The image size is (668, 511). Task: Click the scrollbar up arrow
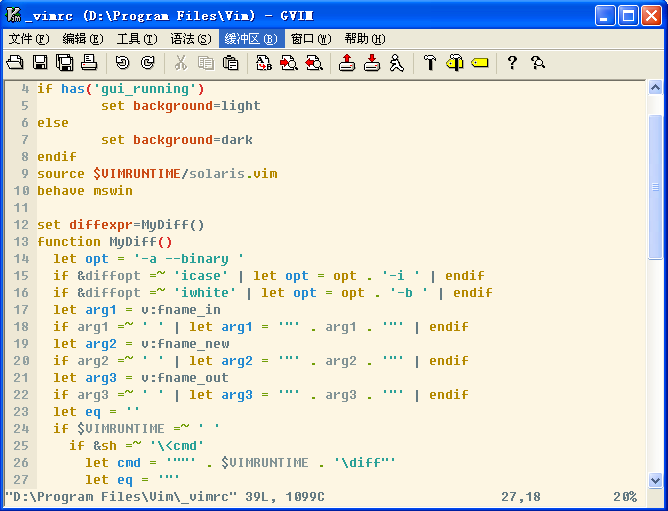pyautogui.click(x=655, y=89)
